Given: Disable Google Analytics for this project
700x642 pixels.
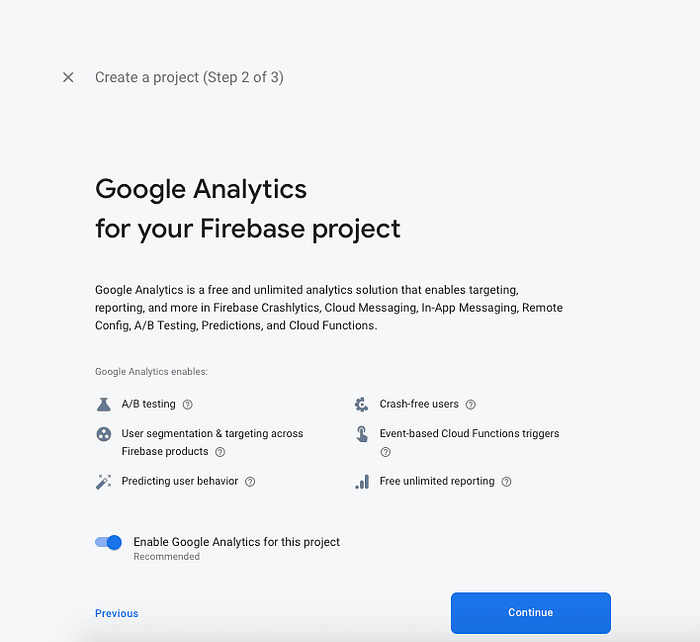Looking at the screenshot, I should [x=108, y=542].
